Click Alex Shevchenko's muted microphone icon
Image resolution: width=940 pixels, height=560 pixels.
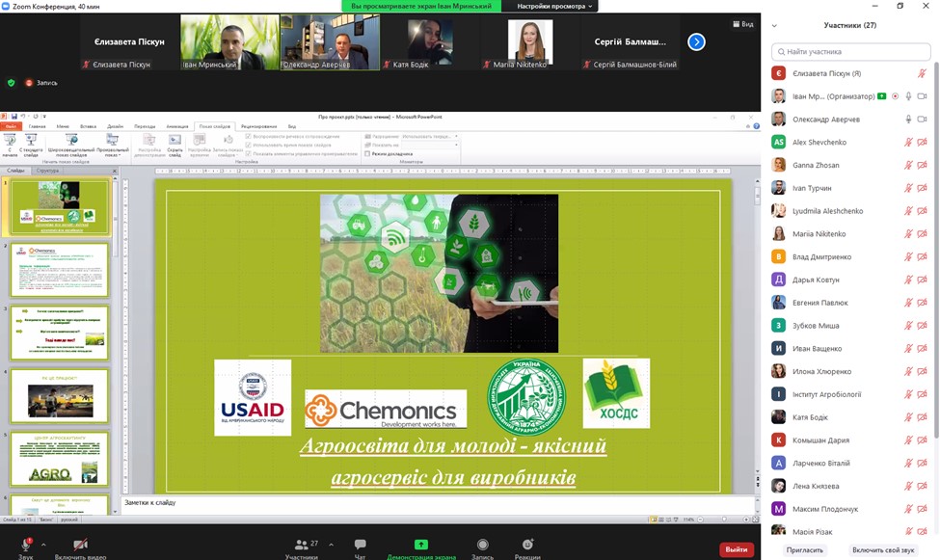pyautogui.click(x=909, y=142)
